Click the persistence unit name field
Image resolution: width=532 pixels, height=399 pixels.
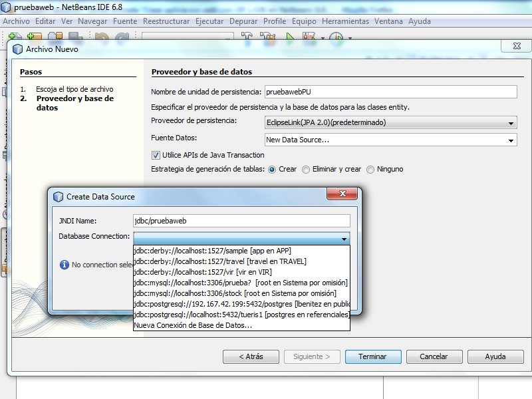(390, 92)
